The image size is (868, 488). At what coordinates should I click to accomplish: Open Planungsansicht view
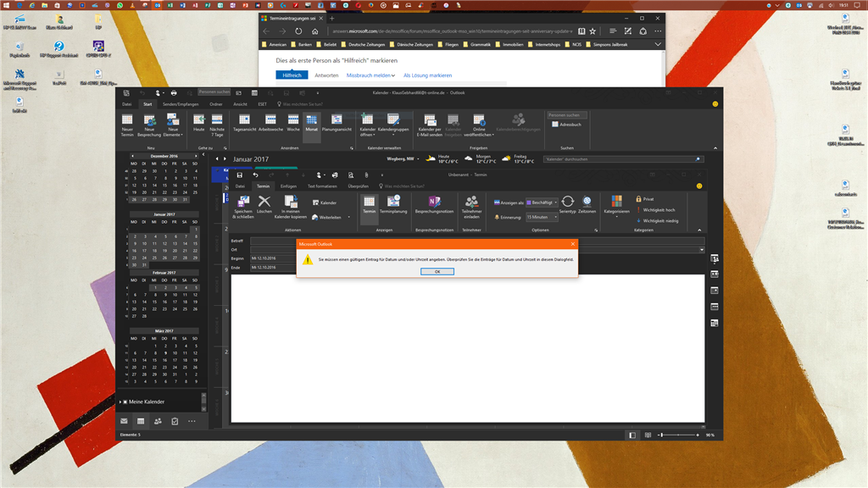(337, 123)
